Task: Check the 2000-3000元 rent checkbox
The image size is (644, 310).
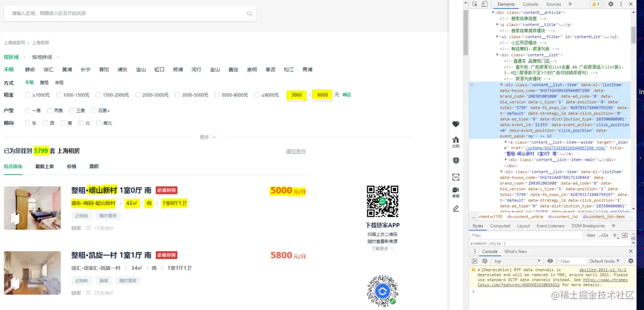Action: (138, 95)
